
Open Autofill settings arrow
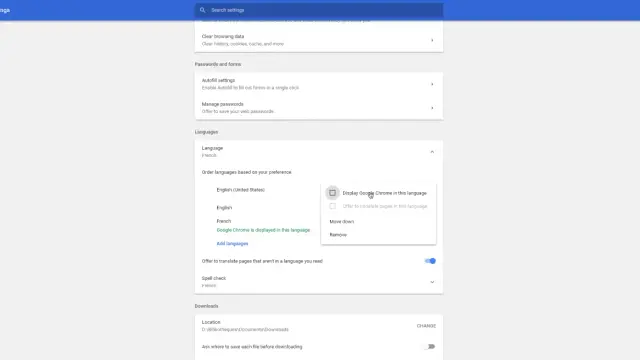click(432, 84)
